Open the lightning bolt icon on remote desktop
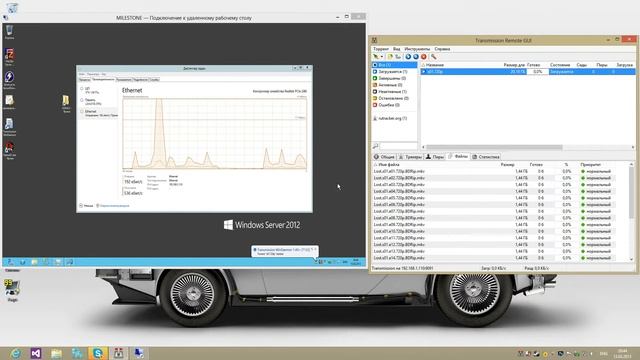Image resolution: width=640 pixels, height=360 pixels. click(9, 80)
